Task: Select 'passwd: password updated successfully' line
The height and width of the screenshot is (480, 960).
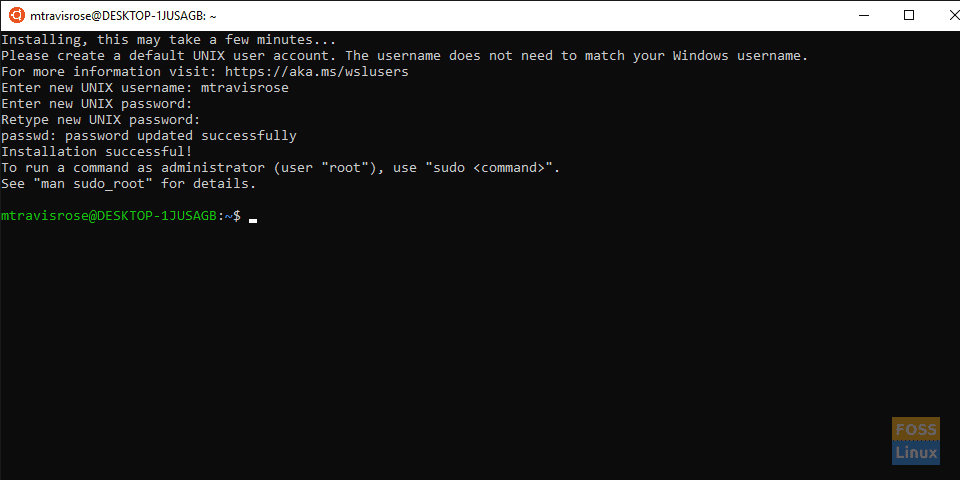Action: click(149, 135)
